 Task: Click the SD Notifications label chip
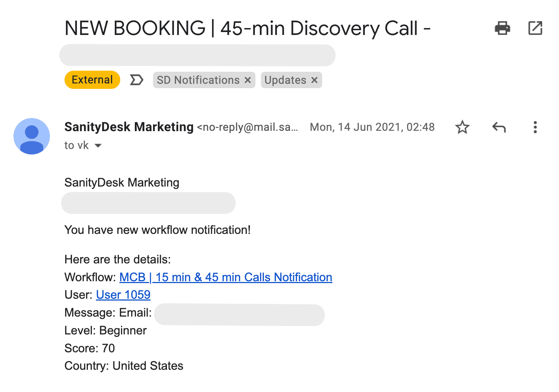(x=198, y=80)
